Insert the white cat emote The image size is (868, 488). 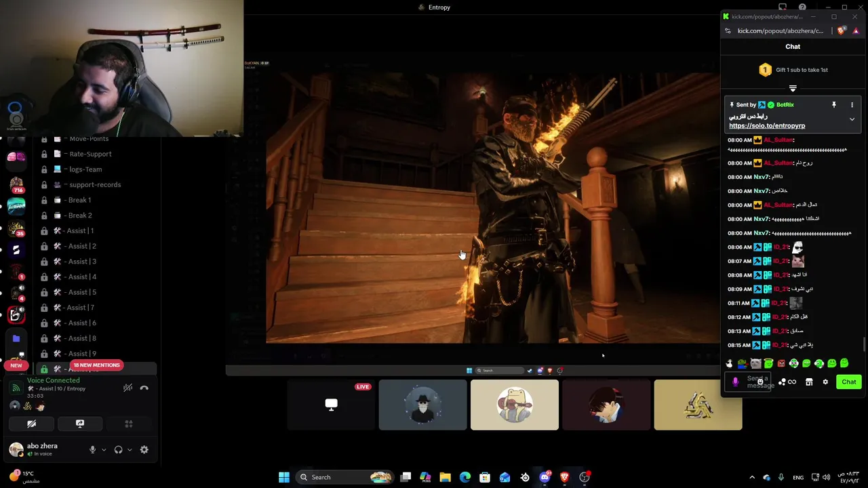click(x=755, y=364)
